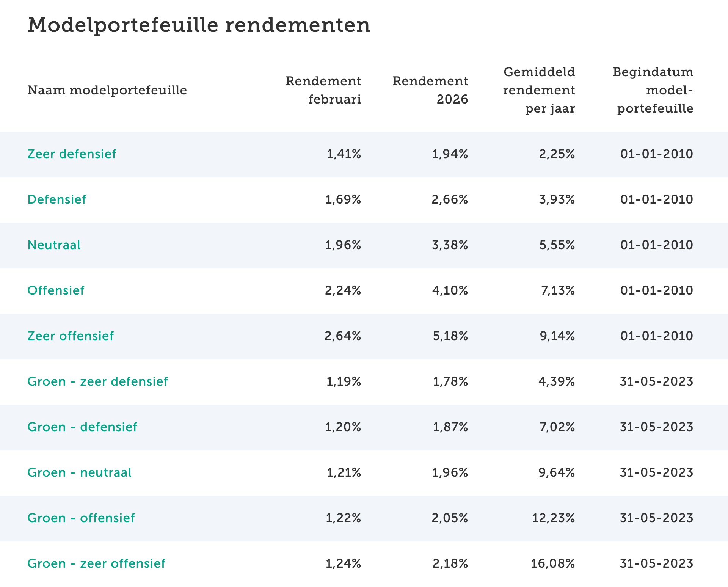Click the Defensief portfolio link
This screenshot has width=728, height=587.
(x=57, y=199)
